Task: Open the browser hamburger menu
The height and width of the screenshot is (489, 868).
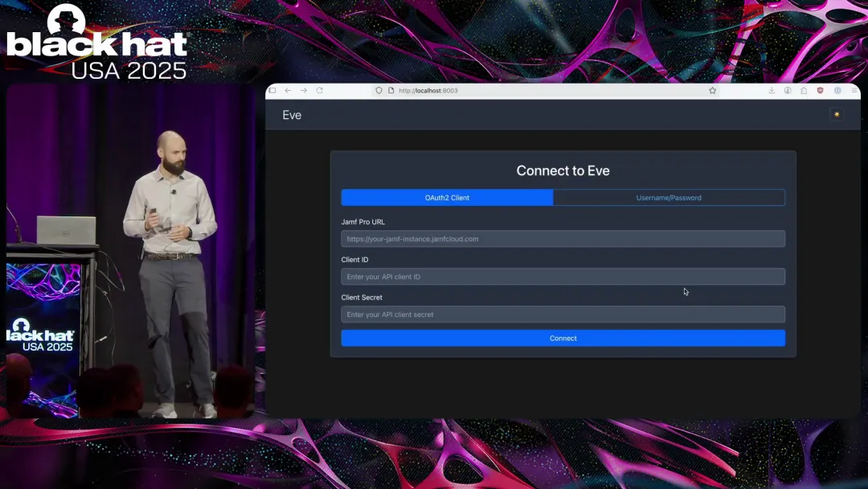Action: pos(854,90)
